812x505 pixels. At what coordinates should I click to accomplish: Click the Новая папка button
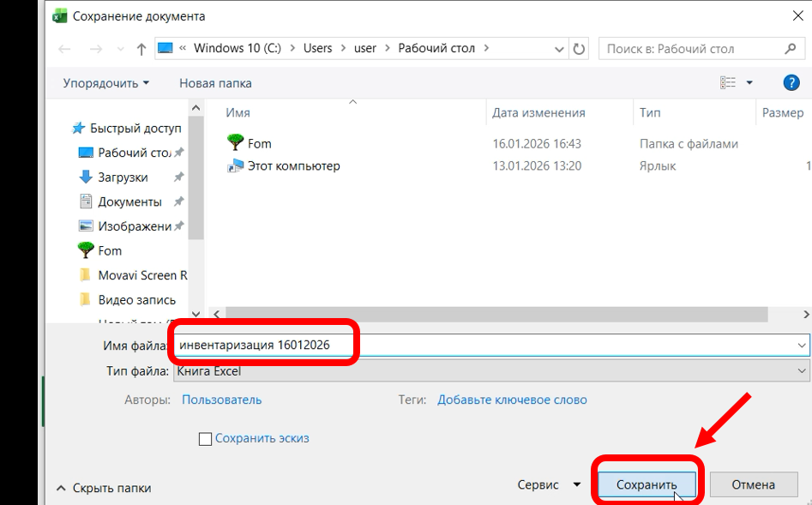pos(215,83)
